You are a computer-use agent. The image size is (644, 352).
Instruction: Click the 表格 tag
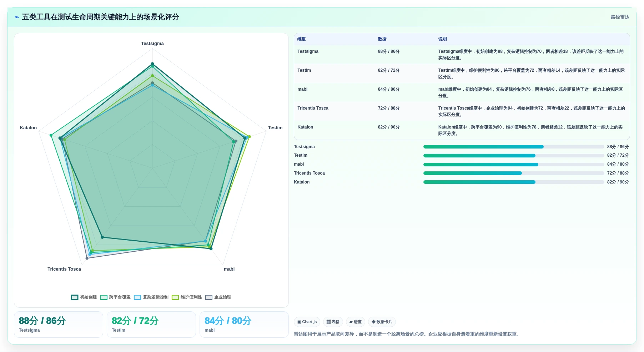tap(333, 322)
